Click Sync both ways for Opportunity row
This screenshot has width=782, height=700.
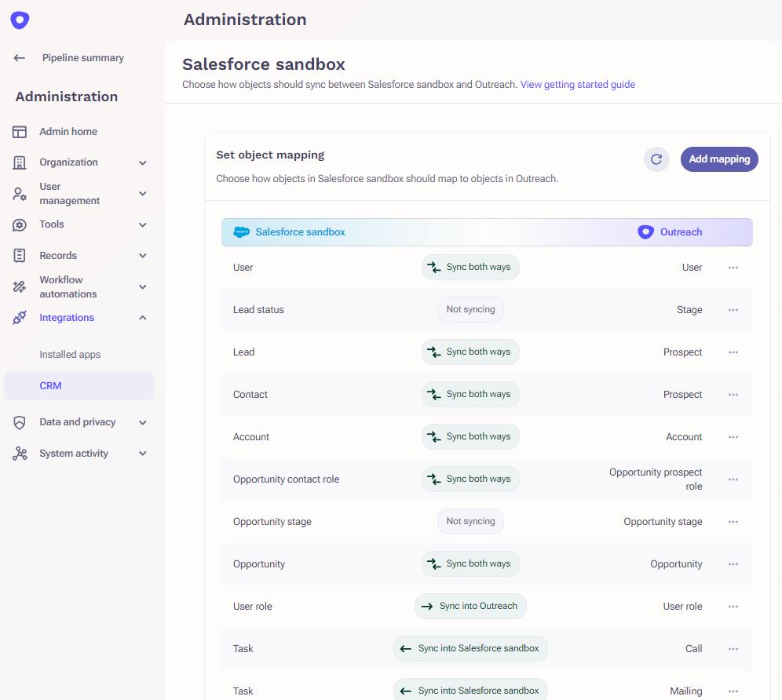point(470,564)
